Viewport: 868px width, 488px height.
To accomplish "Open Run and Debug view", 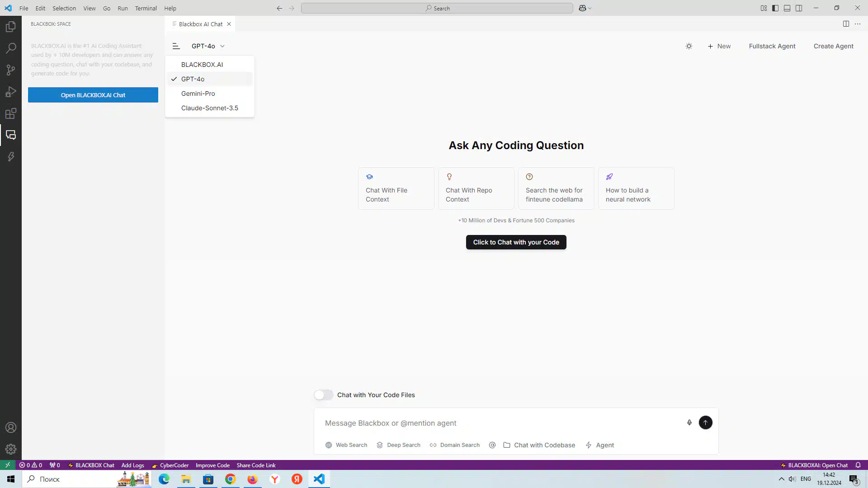I will click(11, 92).
